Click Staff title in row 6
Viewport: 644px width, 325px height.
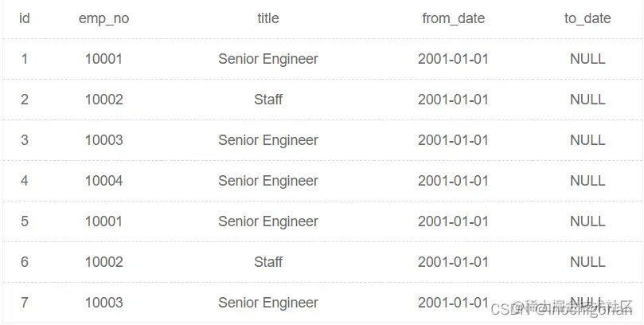pos(268,262)
